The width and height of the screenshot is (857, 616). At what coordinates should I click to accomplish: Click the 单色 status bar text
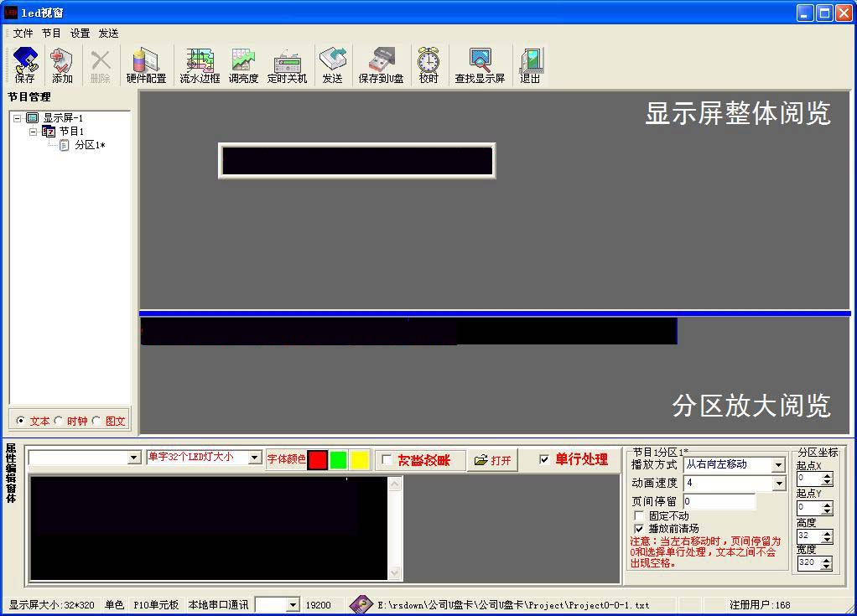[114, 605]
